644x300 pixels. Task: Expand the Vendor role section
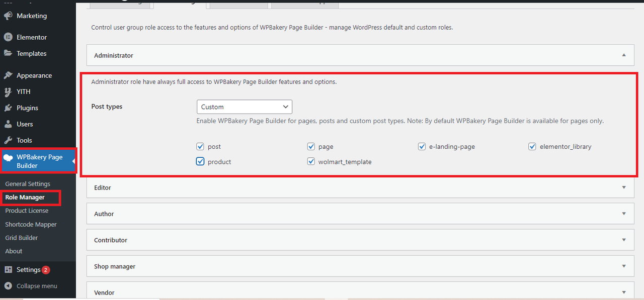point(360,290)
